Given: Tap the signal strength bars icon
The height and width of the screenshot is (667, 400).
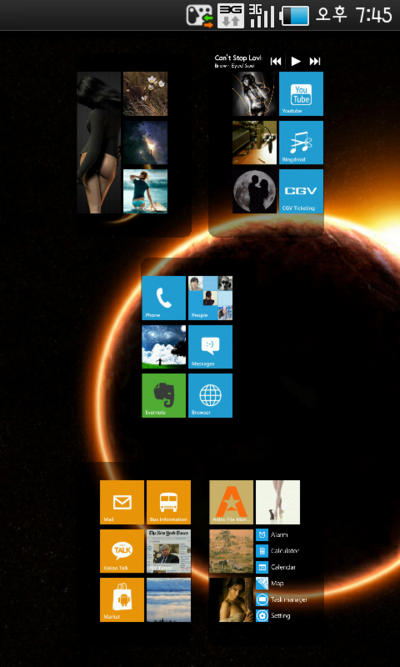Looking at the screenshot, I should [261, 16].
